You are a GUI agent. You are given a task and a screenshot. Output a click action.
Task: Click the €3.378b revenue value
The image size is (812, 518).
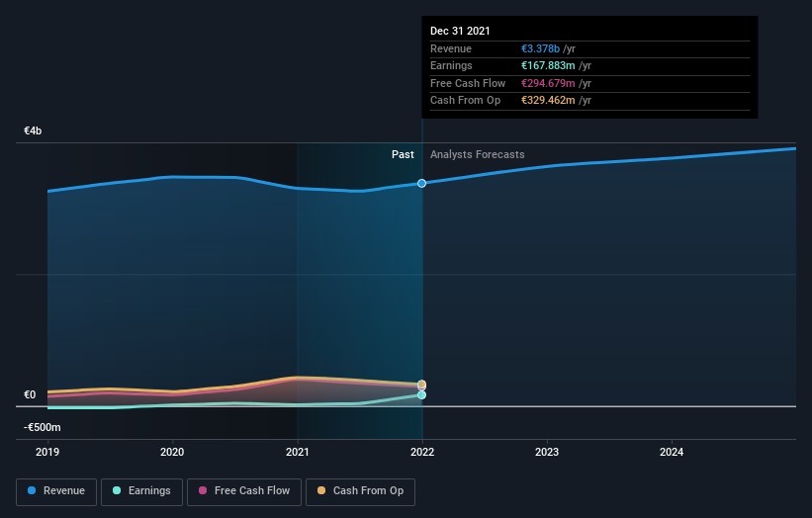[541, 48]
